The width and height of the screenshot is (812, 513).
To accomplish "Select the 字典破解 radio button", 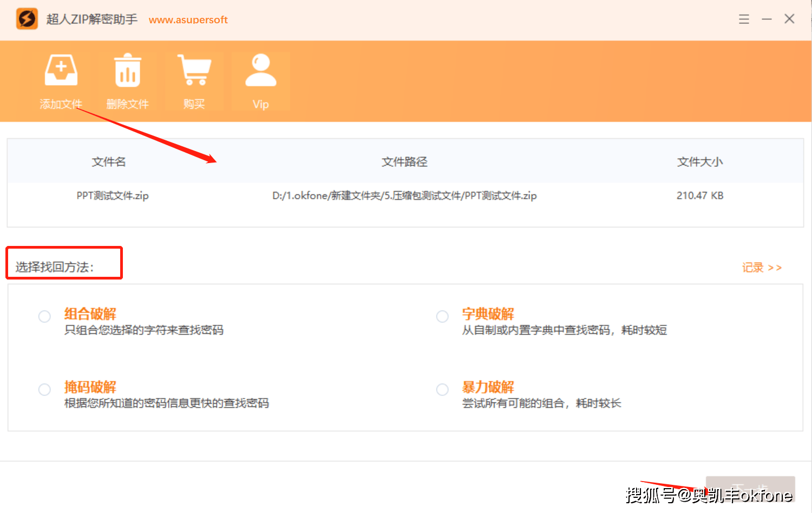I will pos(442,316).
